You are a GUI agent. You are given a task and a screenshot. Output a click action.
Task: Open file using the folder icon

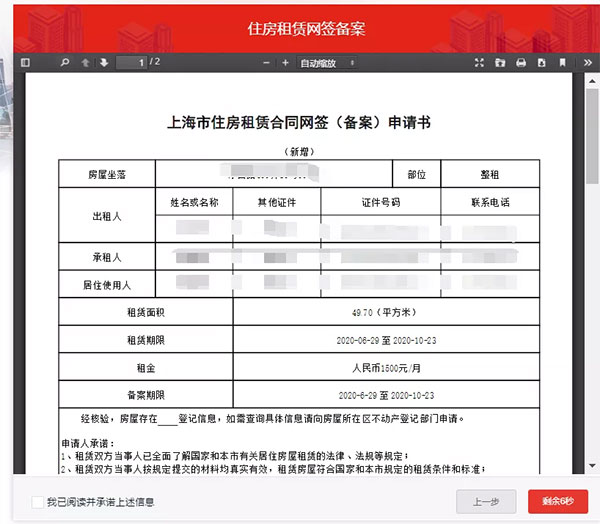pos(500,63)
